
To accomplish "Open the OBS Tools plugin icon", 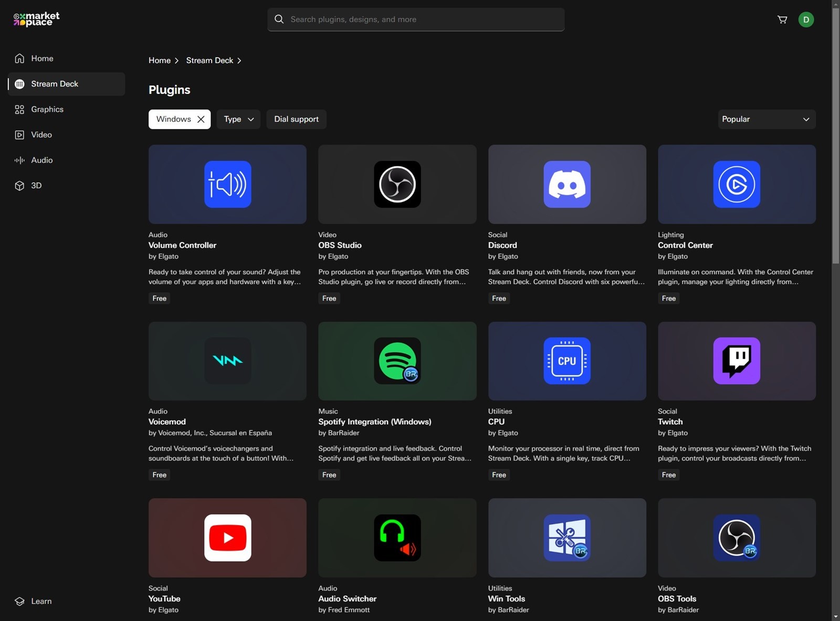I will [737, 538].
